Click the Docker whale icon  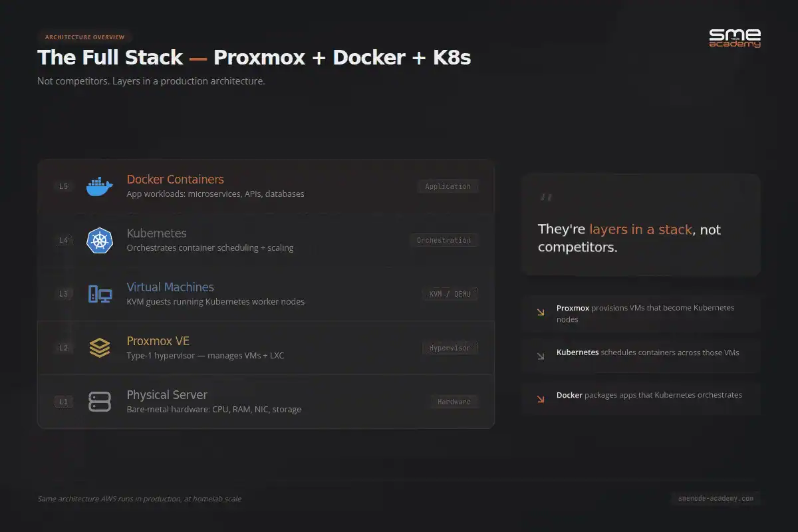[100, 187]
